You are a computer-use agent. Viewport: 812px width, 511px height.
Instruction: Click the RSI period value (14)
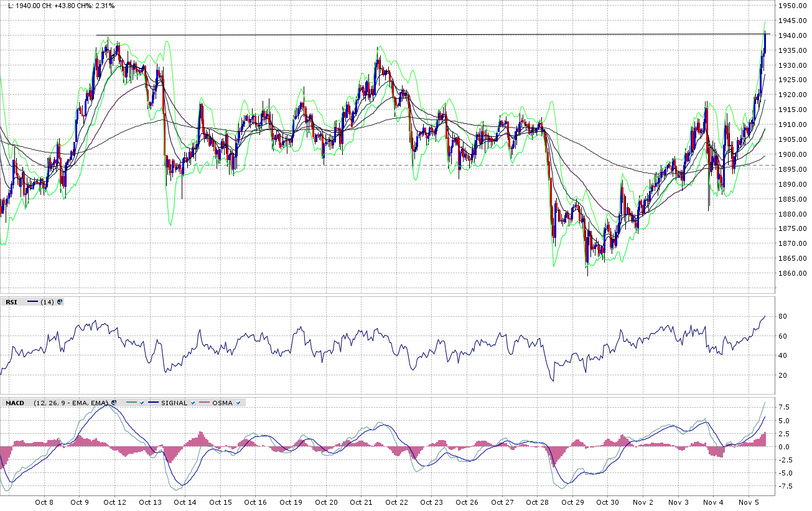click(47, 302)
